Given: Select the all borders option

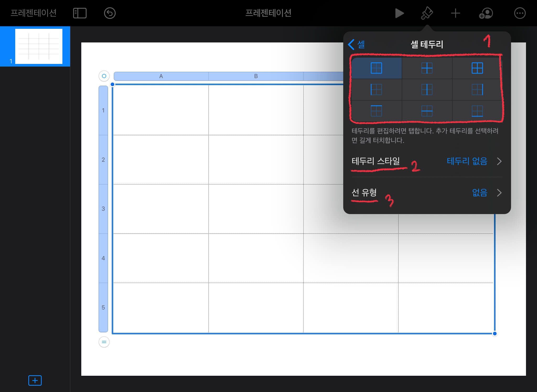Looking at the screenshot, I should pyautogui.click(x=477, y=68).
